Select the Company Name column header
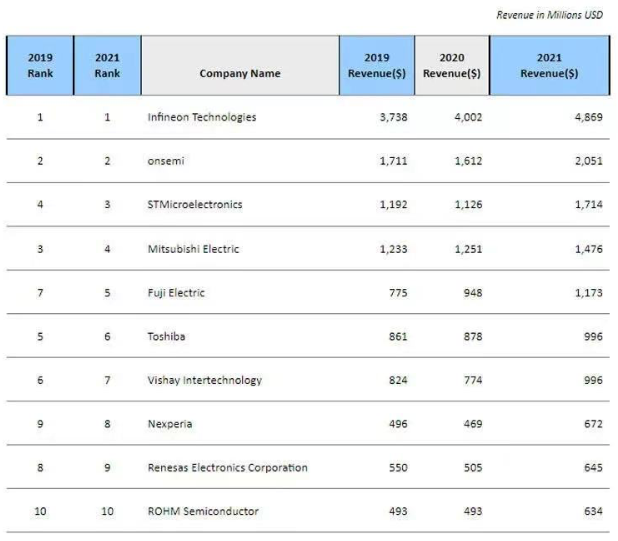The height and width of the screenshot is (541, 618). (x=240, y=73)
